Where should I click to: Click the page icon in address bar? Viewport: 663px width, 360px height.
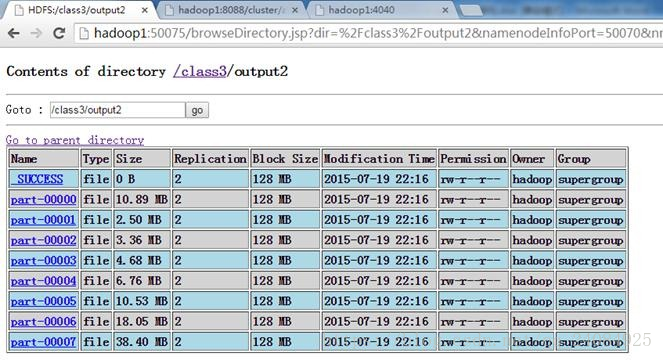(84, 33)
